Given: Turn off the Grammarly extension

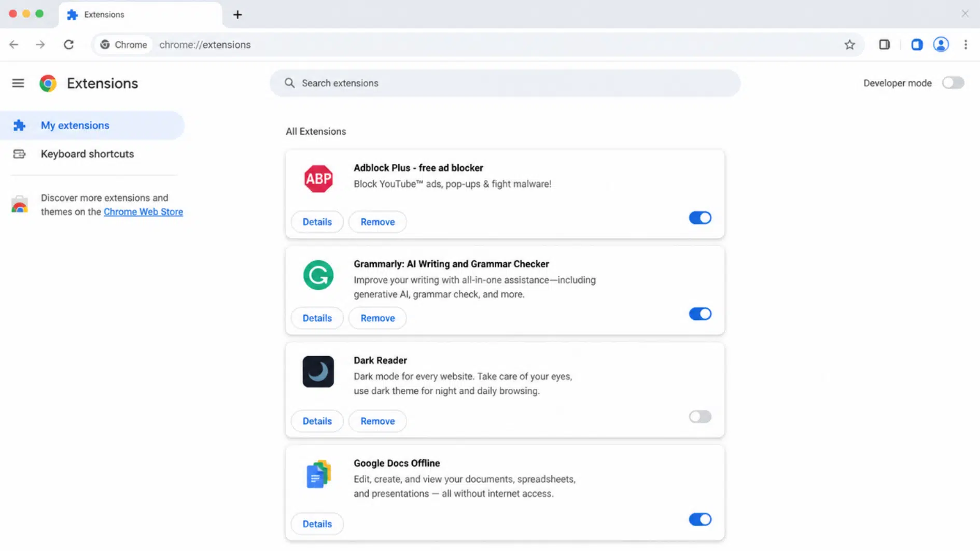Looking at the screenshot, I should click(700, 314).
